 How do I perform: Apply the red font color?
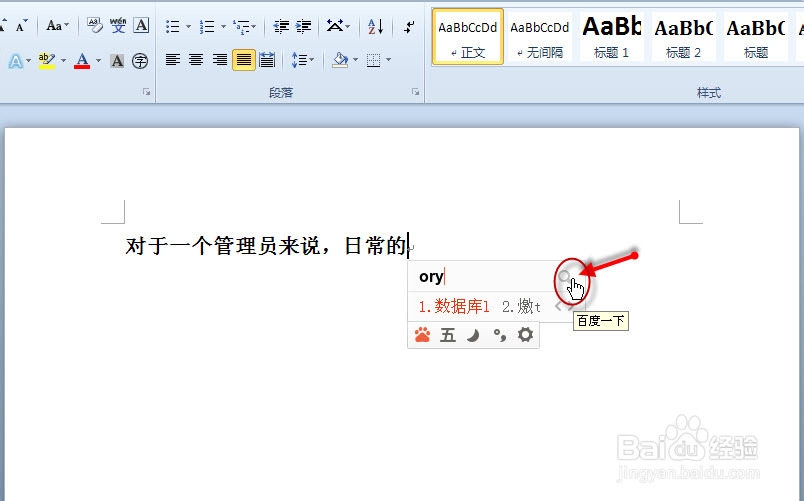click(x=82, y=61)
